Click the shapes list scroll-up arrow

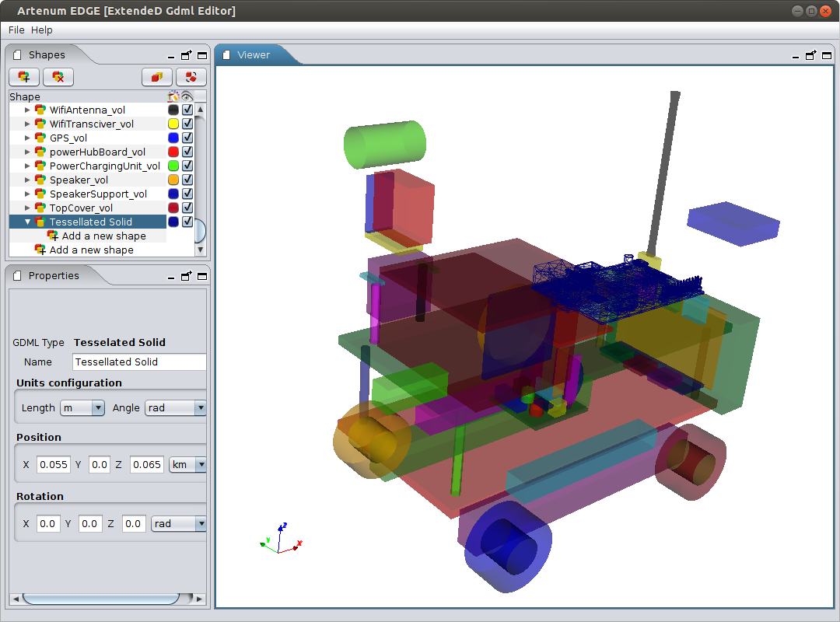201,110
